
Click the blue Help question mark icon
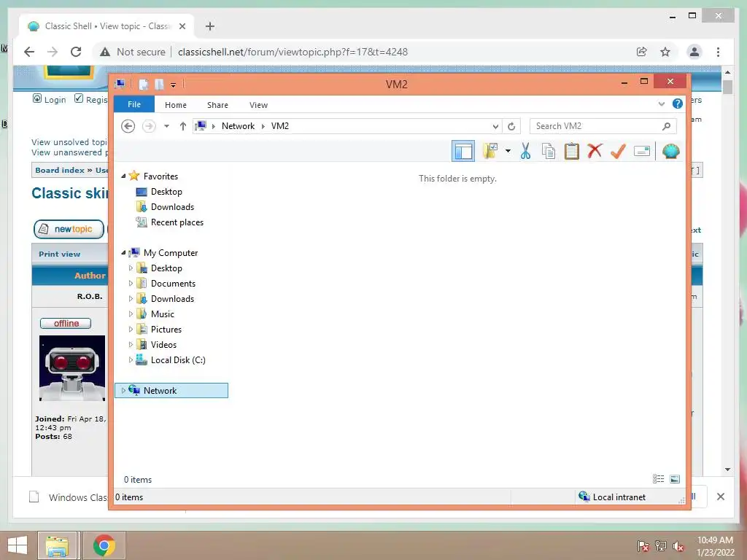click(678, 104)
